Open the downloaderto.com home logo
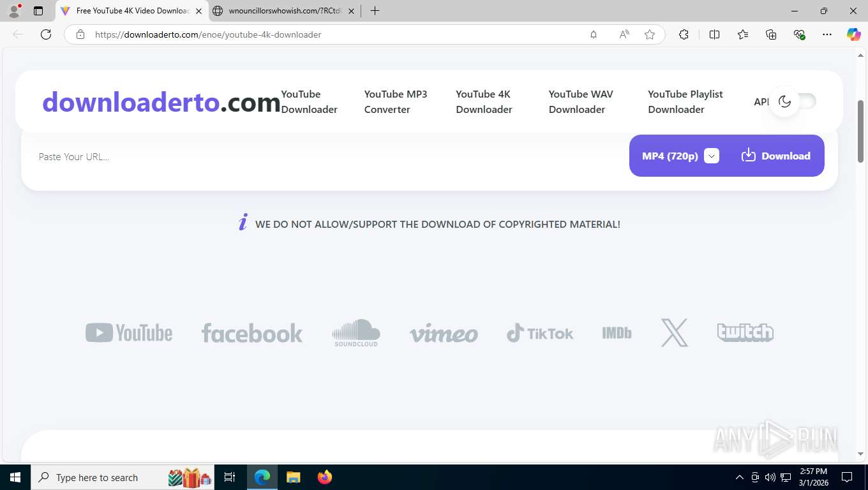Image resolution: width=868 pixels, height=490 pixels. [161, 102]
